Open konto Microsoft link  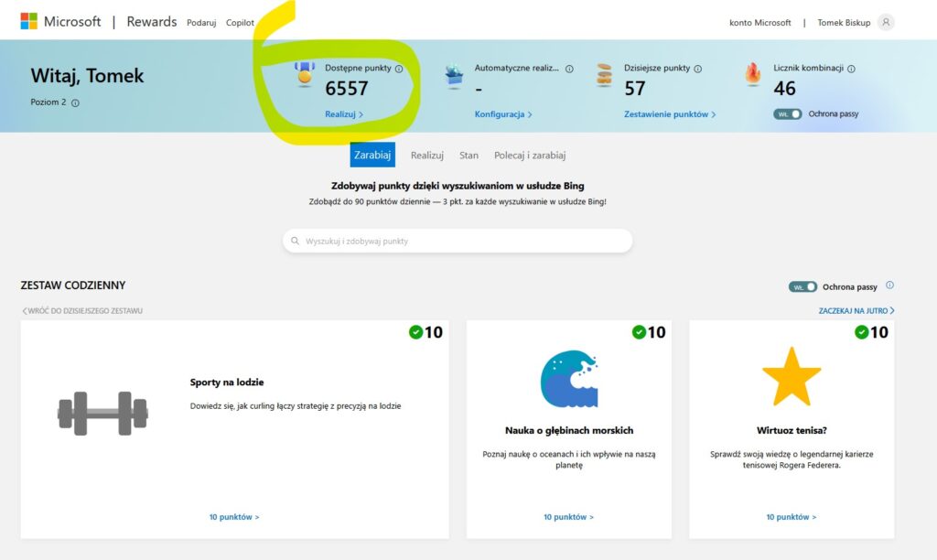(759, 23)
